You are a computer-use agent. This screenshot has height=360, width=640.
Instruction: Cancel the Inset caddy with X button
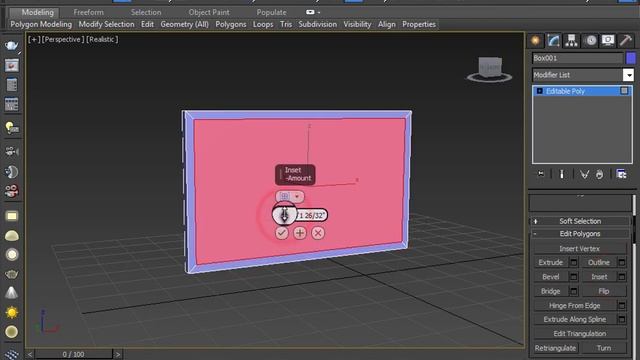point(318,233)
